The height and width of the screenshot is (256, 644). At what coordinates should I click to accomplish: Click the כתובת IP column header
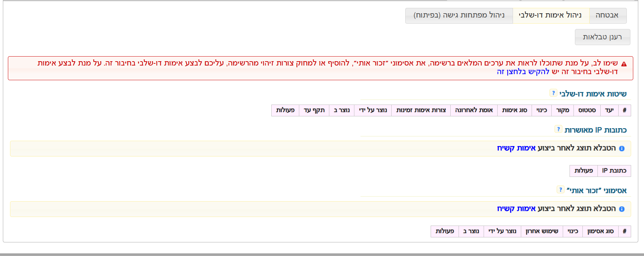pyautogui.click(x=614, y=171)
